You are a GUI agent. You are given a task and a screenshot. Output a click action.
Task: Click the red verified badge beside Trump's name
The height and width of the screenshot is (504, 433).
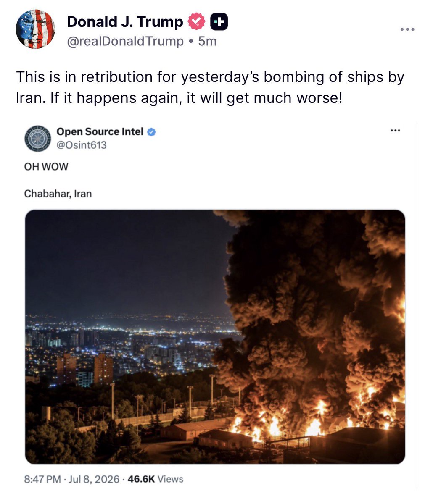pyautogui.click(x=196, y=21)
